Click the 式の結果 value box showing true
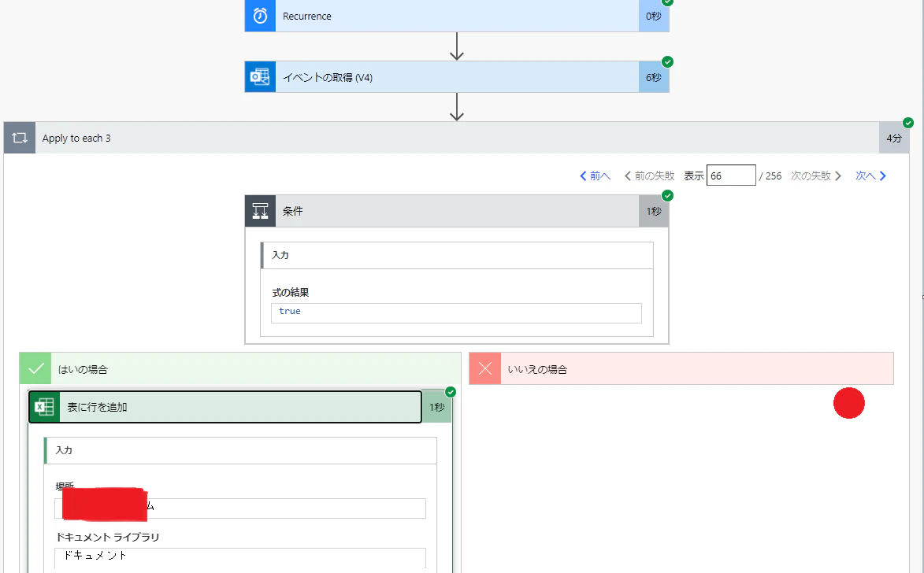 pyautogui.click(x=456, y=312)
